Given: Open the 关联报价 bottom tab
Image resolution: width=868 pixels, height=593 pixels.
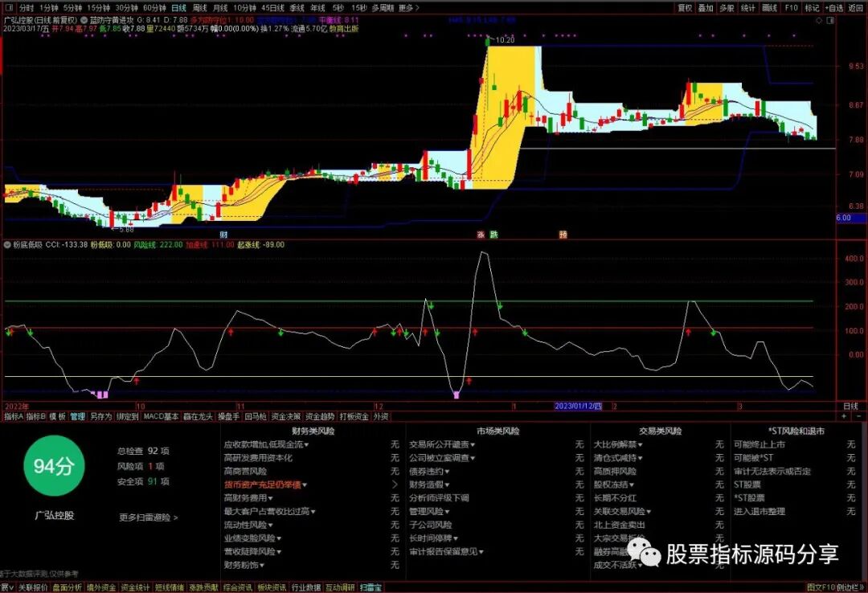Looking at the screenshot, I should point(33,587).
